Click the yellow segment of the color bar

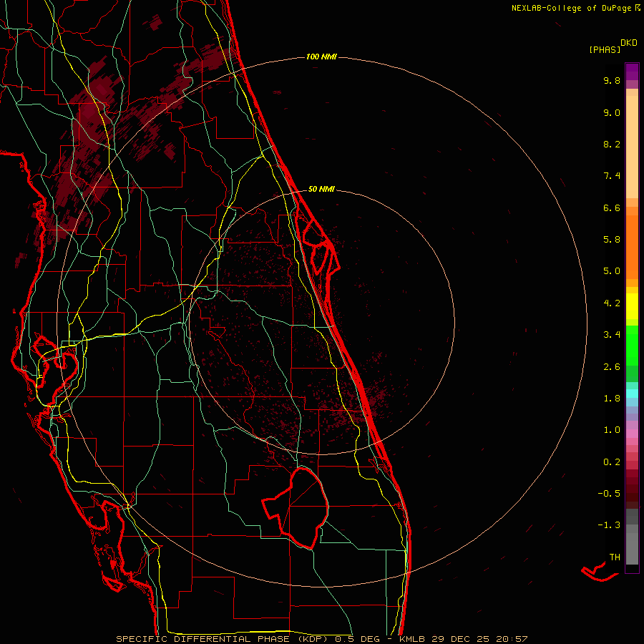(632, 306)
